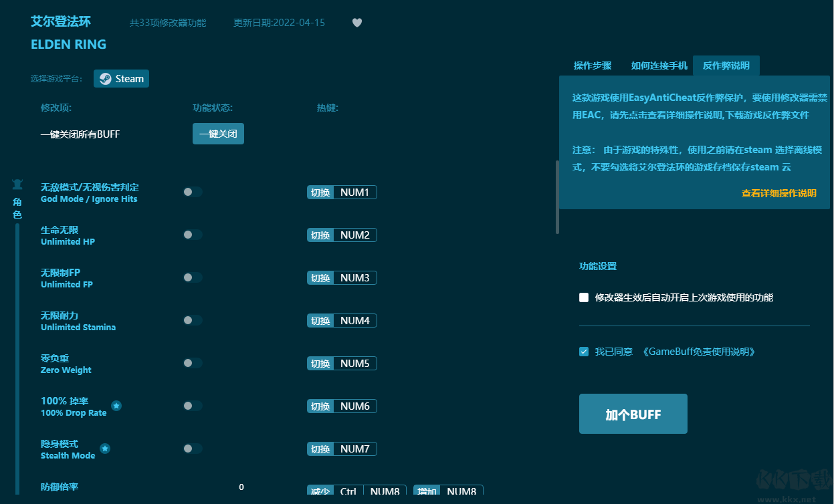834x504 pixels.
Task: Check auto-enable last used functions checkbox
Action: click(584, 297)
